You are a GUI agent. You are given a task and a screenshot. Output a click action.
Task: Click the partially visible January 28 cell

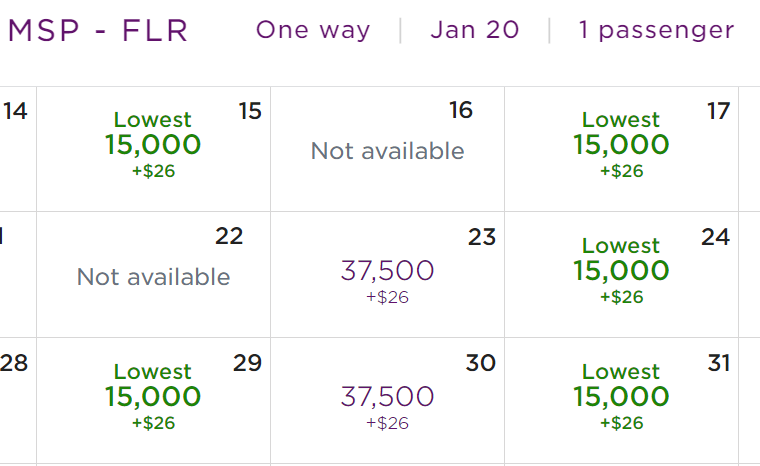[x=16, y=397]
